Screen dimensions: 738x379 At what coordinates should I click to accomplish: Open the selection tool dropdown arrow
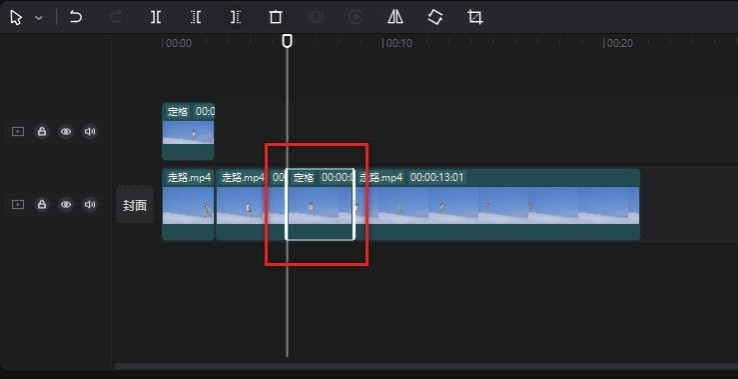click(39, 18)
